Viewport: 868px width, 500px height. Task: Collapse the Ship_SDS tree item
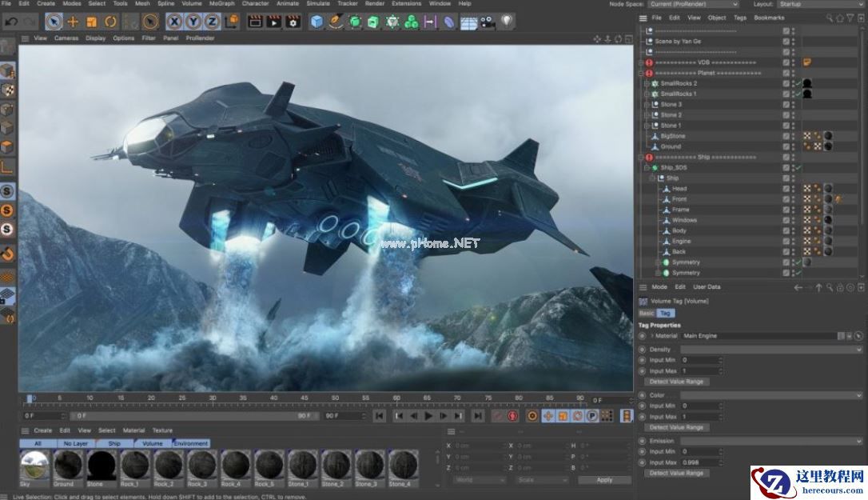click(x=647, y=168)
